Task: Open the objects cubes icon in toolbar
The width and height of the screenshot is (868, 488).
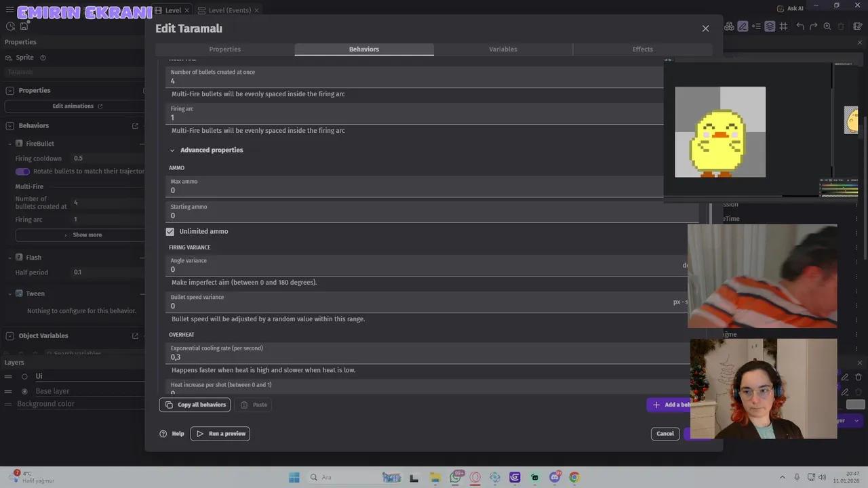Action: (729, 26)
